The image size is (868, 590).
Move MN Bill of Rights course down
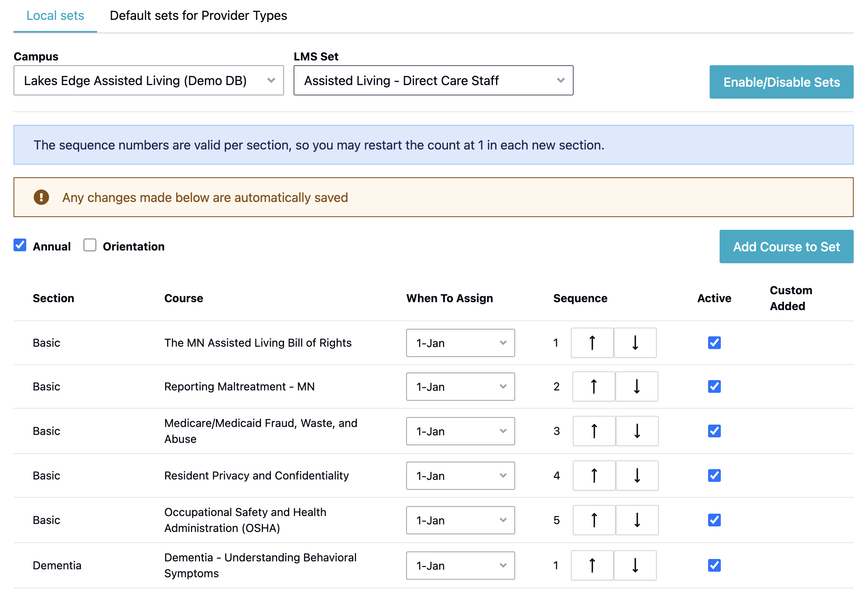click(x=635, y=343)
